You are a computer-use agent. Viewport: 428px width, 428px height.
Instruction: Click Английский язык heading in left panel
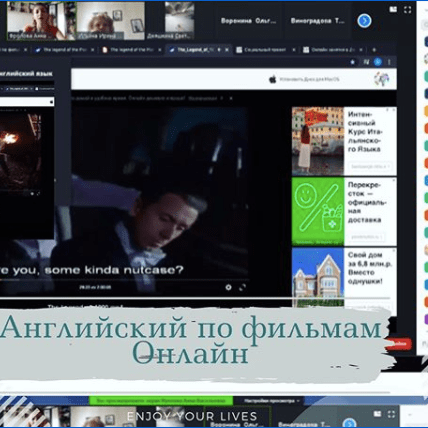tap(25, 74)
